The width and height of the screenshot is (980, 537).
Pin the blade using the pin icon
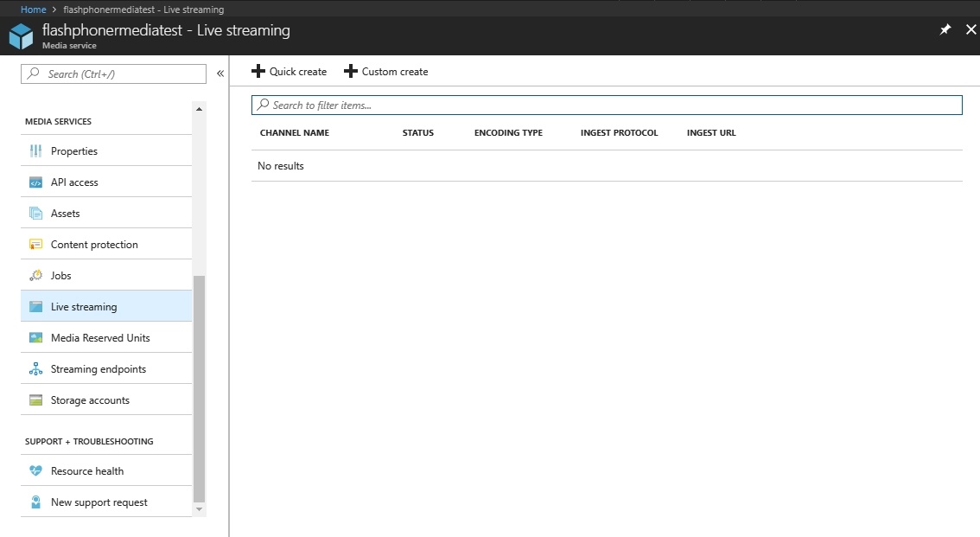[945, 29]
